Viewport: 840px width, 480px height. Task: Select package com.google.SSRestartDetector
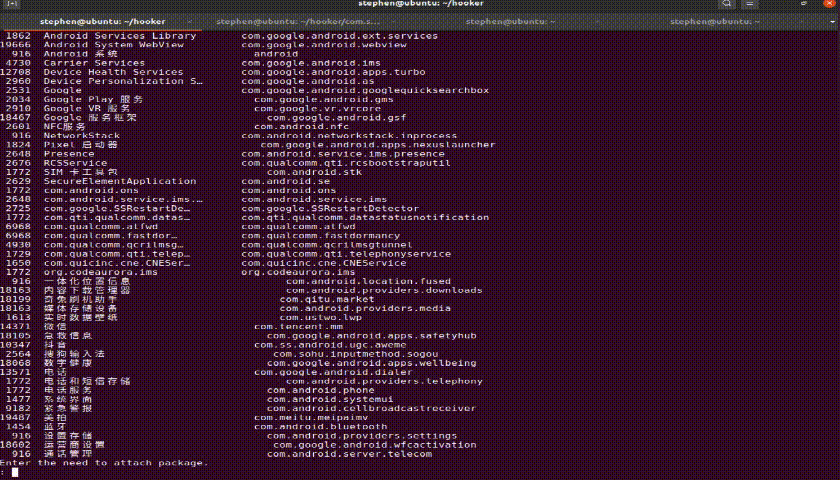(330, 208)
